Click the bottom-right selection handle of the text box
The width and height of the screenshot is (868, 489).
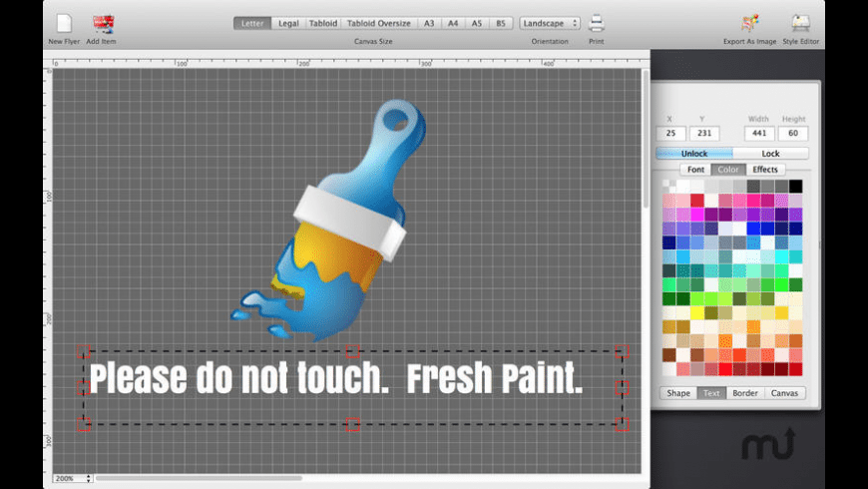pyautogui.click(x=622, y=425)
